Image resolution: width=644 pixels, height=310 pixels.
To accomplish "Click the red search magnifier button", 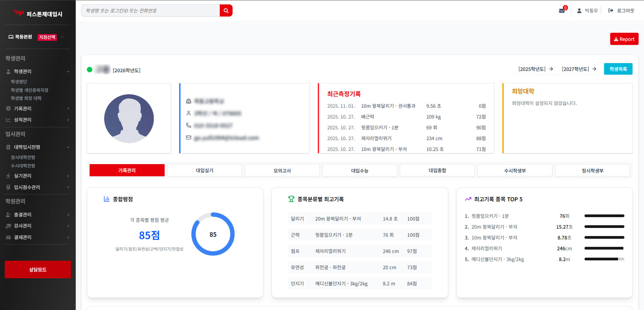I will [226, 10].
